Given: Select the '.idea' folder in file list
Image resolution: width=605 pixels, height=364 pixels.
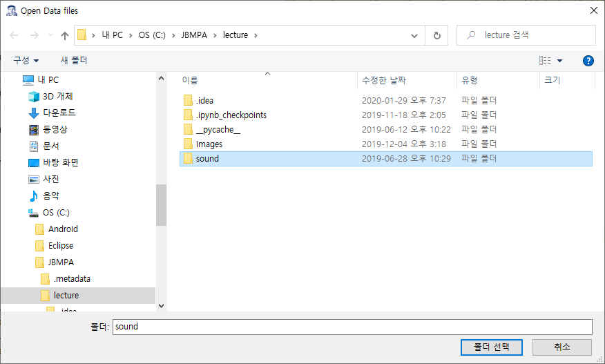Looking at the screenshot, I should point(204,100).
